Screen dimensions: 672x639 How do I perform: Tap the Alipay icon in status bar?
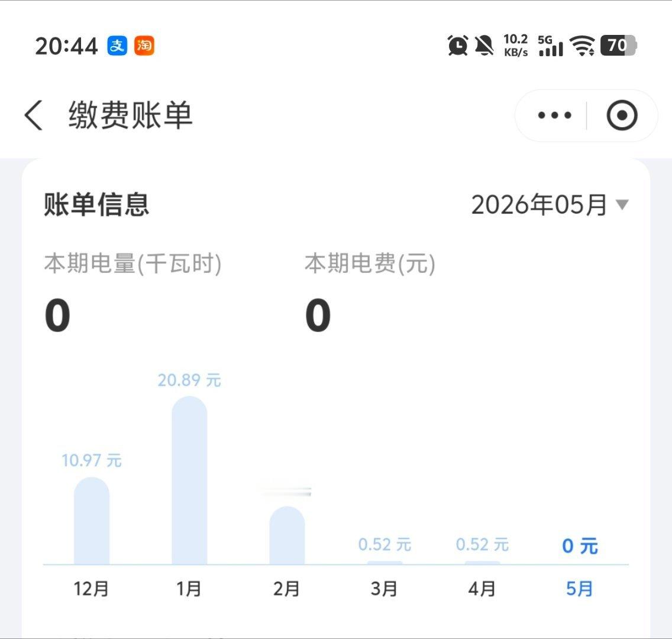click(117, 46)
